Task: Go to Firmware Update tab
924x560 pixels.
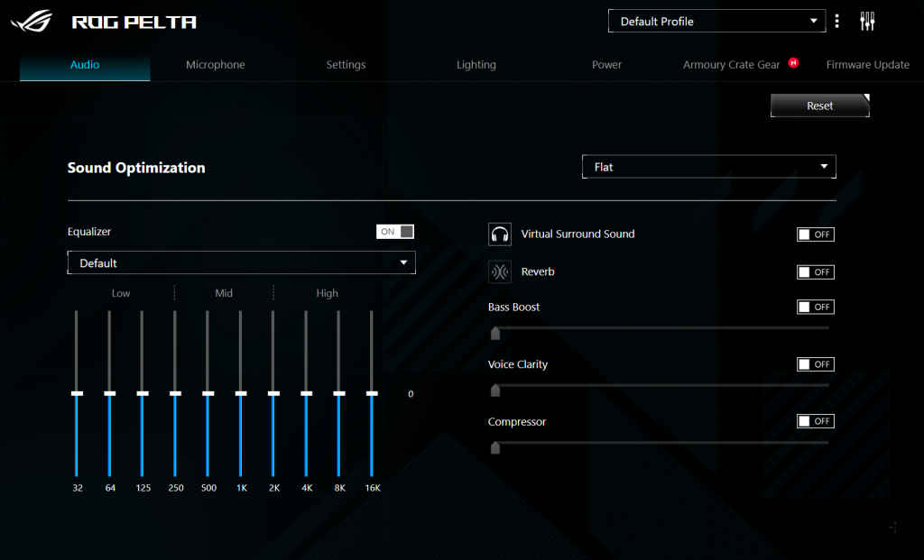Action: coord(867,65)
